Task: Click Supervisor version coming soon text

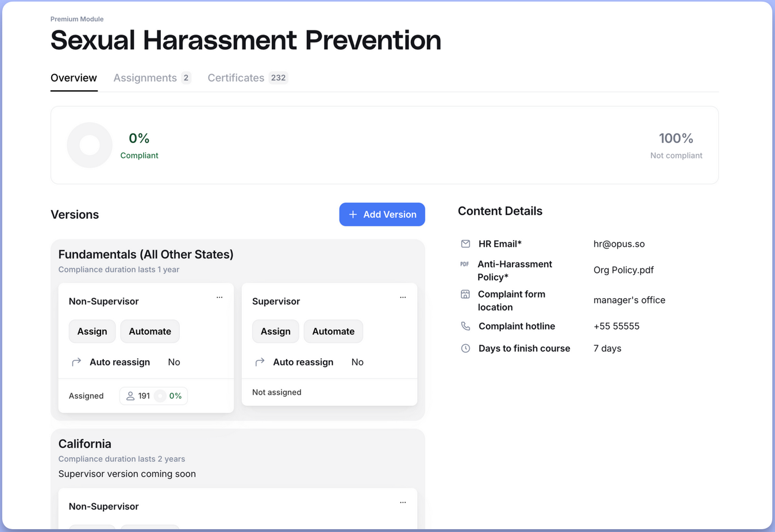Action: point(127,474)
